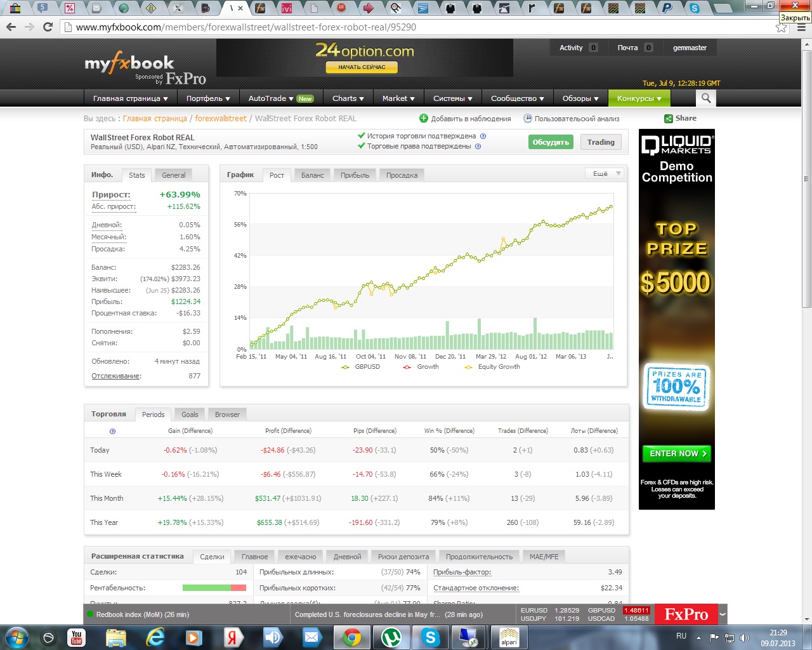Click the green Share icon

(669, 118)
